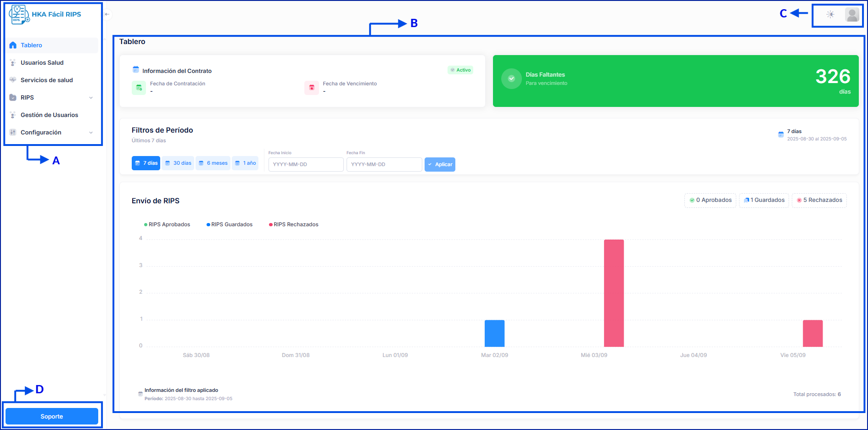The width and height of the screenshot is (868, 430).
Task: Click the Fecha de Vencimiento calendar icon
Action: point(312,88)
